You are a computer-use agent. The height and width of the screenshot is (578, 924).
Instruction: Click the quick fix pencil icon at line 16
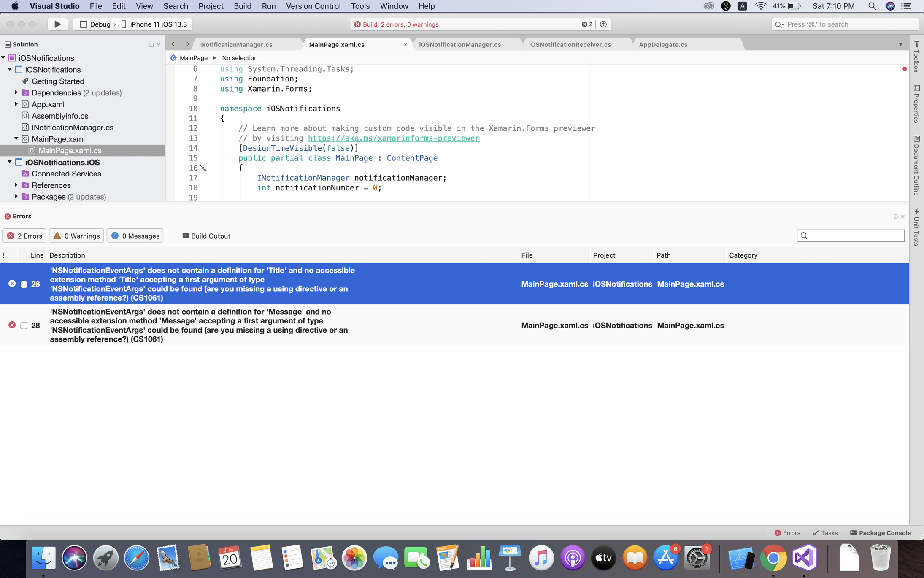point(203,168)
